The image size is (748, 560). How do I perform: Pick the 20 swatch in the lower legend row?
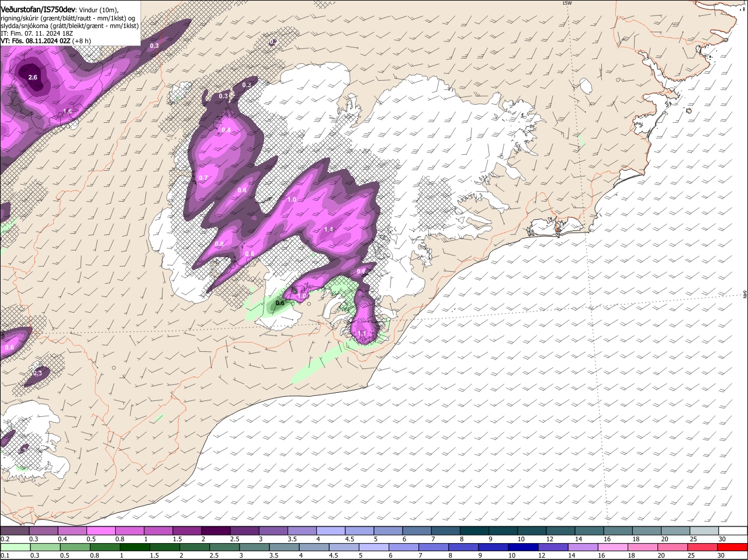(x=673, y=547)
